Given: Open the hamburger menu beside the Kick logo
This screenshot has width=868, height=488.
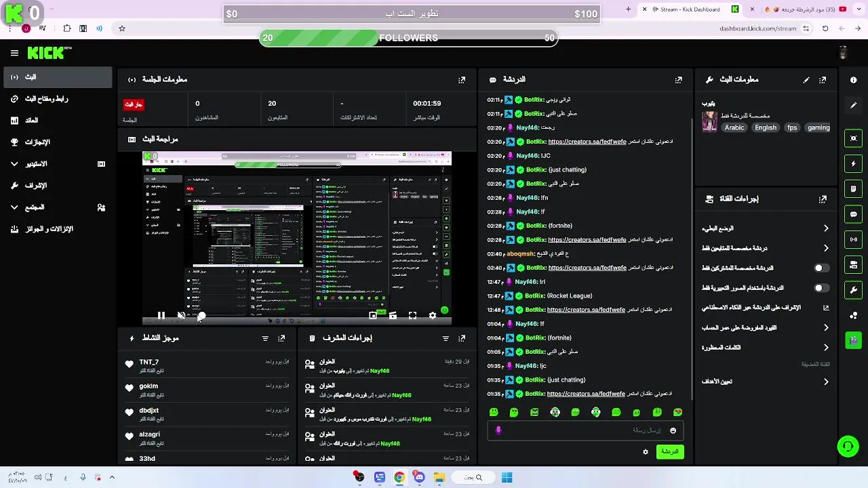Looking at the screenshot, I should pos(14,53).
